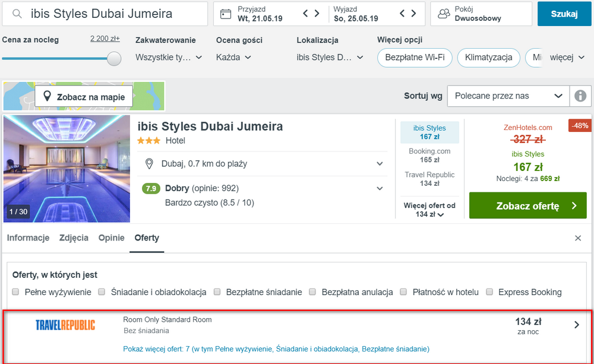This screenshot has height=364, width=594.
Task: Switch to Informacje tab
Action: tap(28, 238)
